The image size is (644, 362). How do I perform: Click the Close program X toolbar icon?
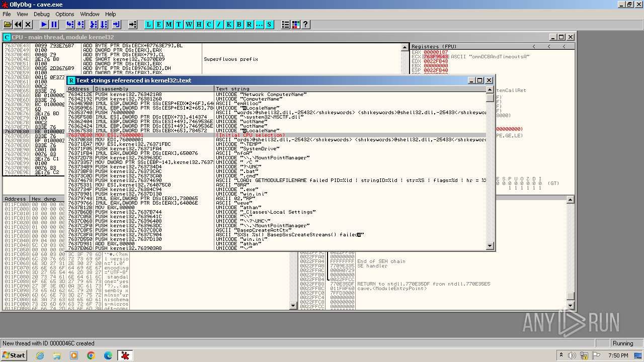pos(28,24)
